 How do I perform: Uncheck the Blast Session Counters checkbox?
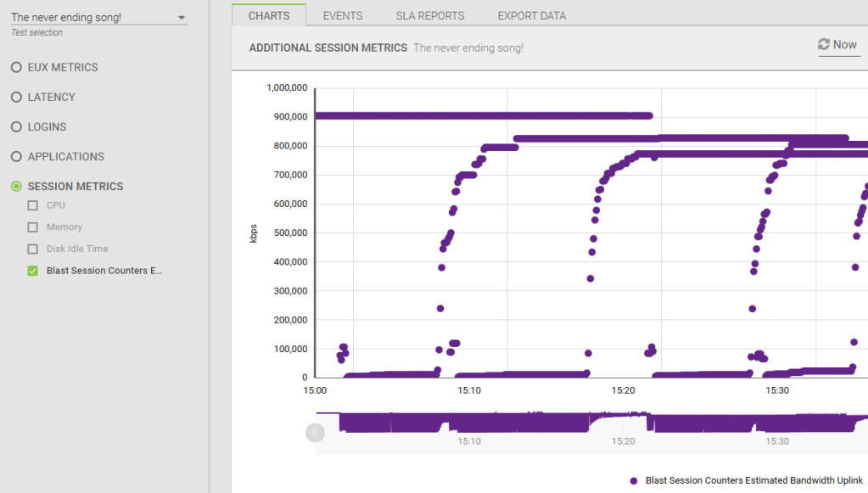tap(33, 271)
